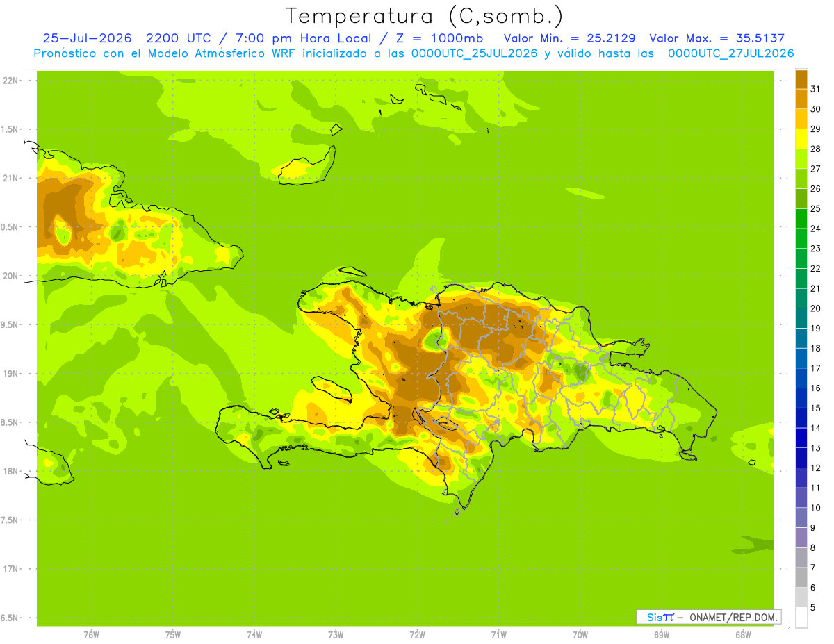Image resolution: width=834 pixels, height=644 pixels.
Task: Click the colorbar label 30
Action: [816, 109]
